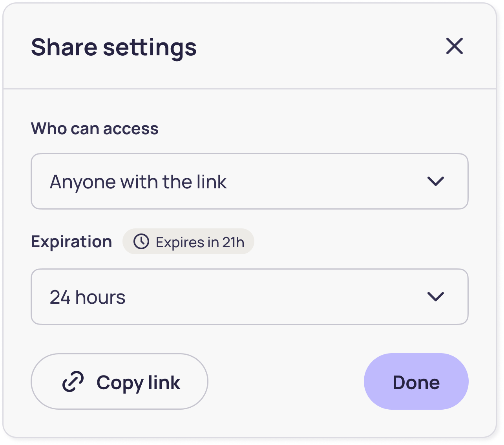Expand the access dropdown chevron arrow

click(435, 181)
